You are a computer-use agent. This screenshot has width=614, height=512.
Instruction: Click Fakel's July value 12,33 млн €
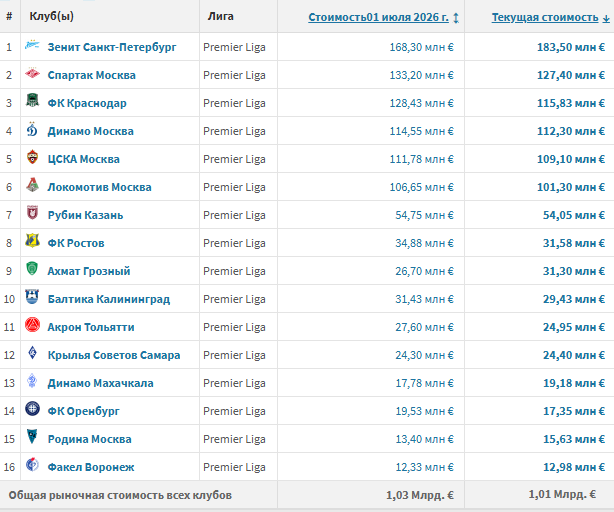tap(424, 467)
